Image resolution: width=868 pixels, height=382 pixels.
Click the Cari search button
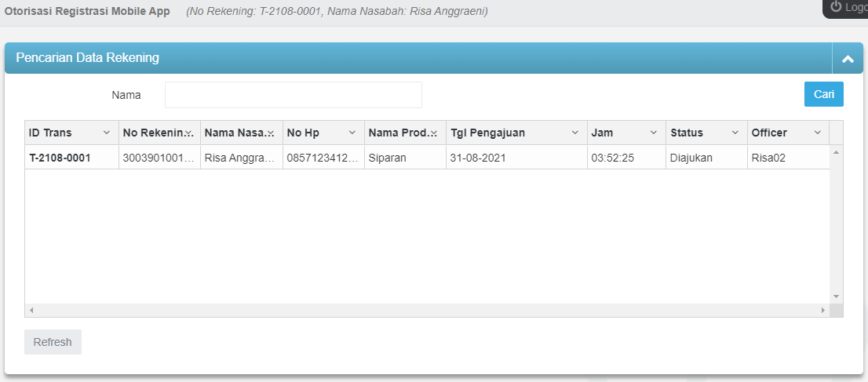823,94
